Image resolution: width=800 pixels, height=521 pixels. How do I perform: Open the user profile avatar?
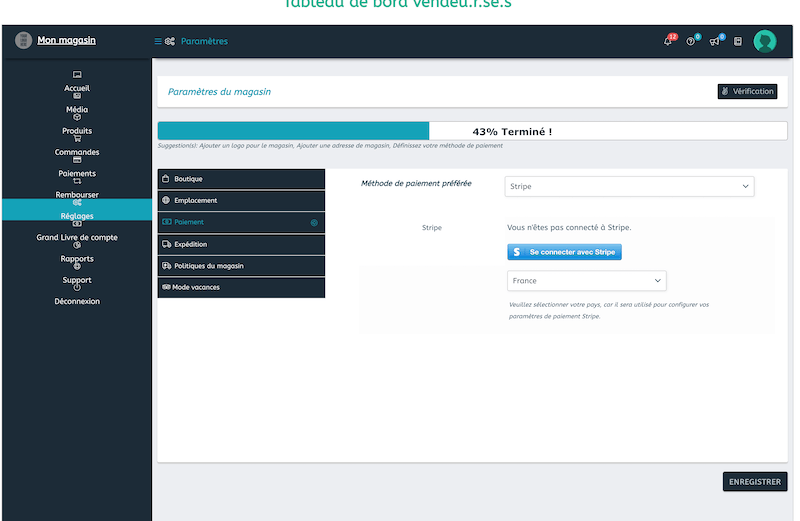click(765, 41)
